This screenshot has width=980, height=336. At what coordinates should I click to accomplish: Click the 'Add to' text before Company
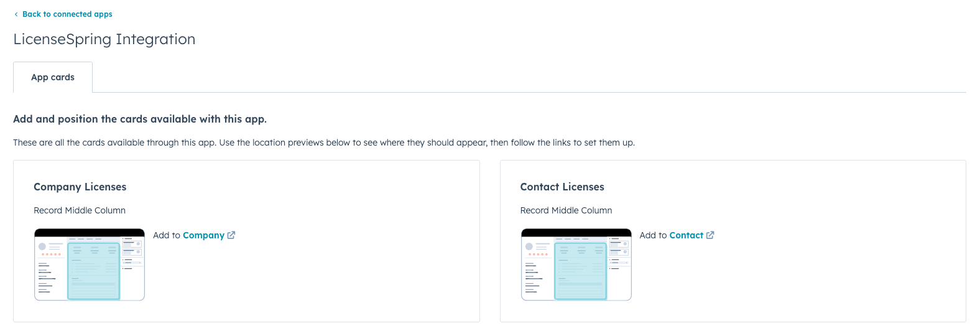166,235
